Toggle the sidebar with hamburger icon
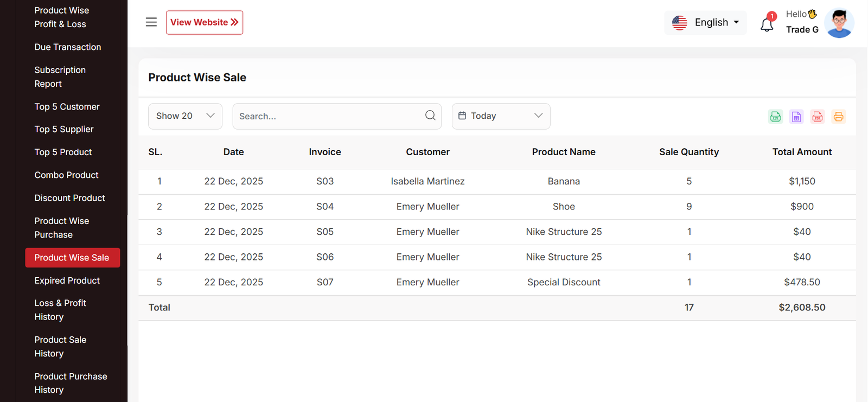 pyautogui.click(x=151, y=22)
